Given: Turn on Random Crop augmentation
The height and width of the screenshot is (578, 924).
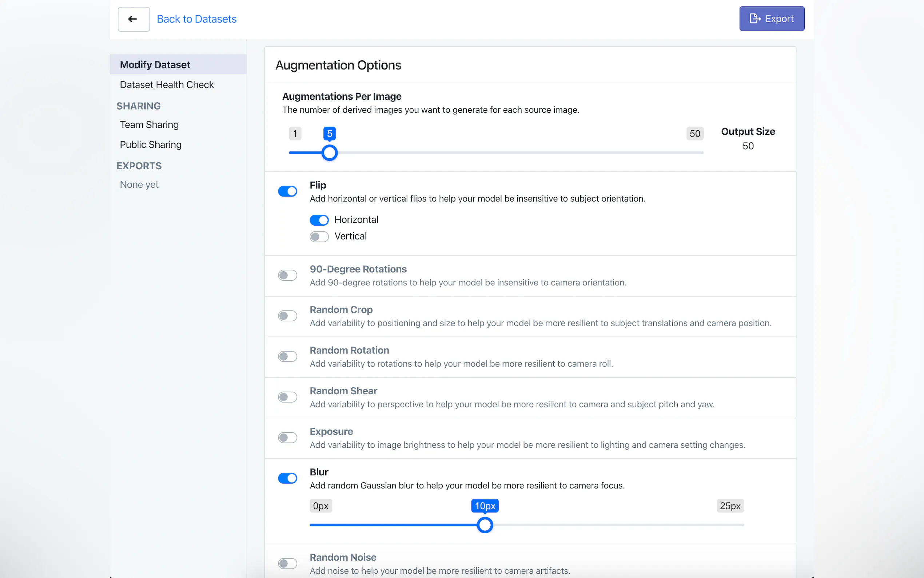Looking at the screenshot, I should click(x=287, y=316).
